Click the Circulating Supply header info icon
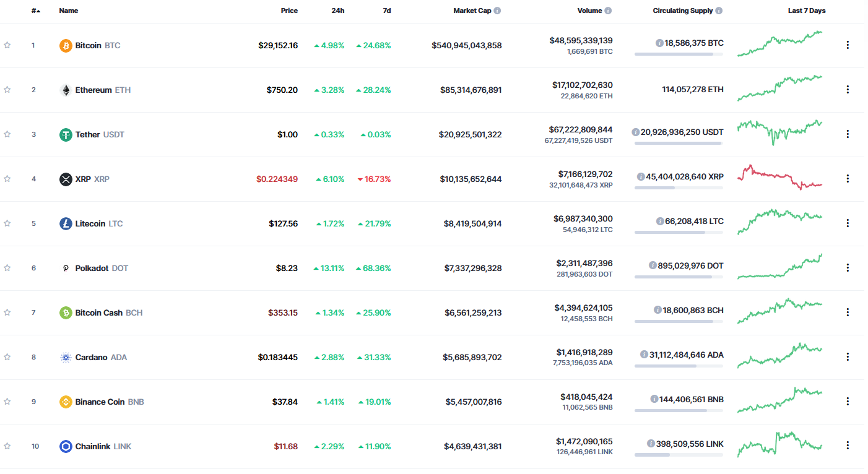Image resolution: width=868 pixels, height=474 pixels. coord(719,11)
